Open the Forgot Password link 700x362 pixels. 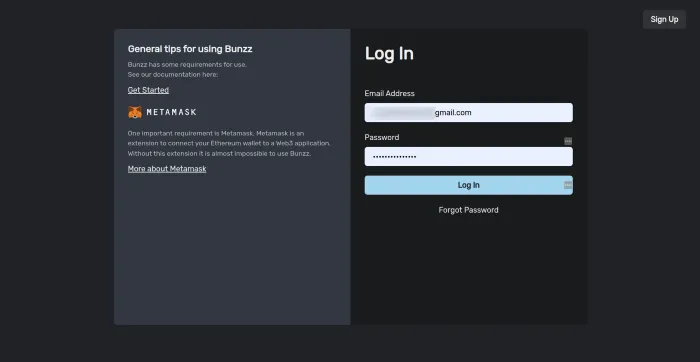point(468,210)
